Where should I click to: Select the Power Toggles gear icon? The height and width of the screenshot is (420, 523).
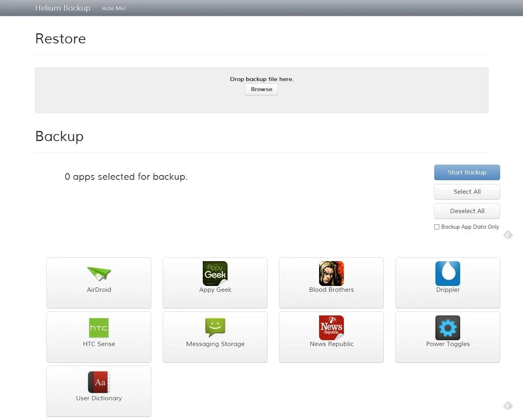pyautogui.click(x=448, y=328)
